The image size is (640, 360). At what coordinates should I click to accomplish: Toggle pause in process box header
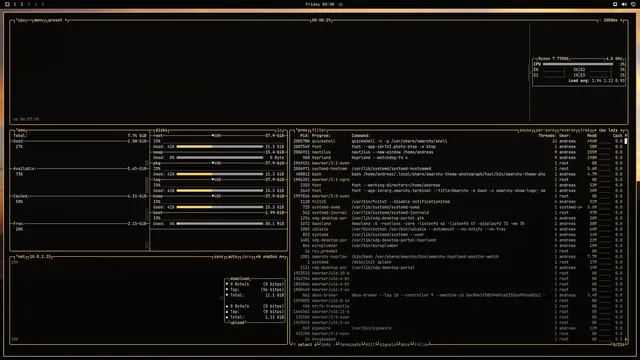[525, 130]
